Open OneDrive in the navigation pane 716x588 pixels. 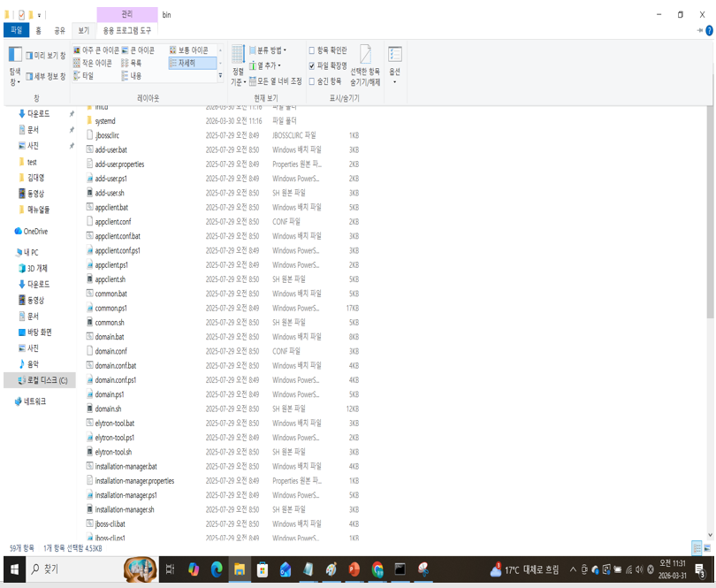[x=31, y=231]
